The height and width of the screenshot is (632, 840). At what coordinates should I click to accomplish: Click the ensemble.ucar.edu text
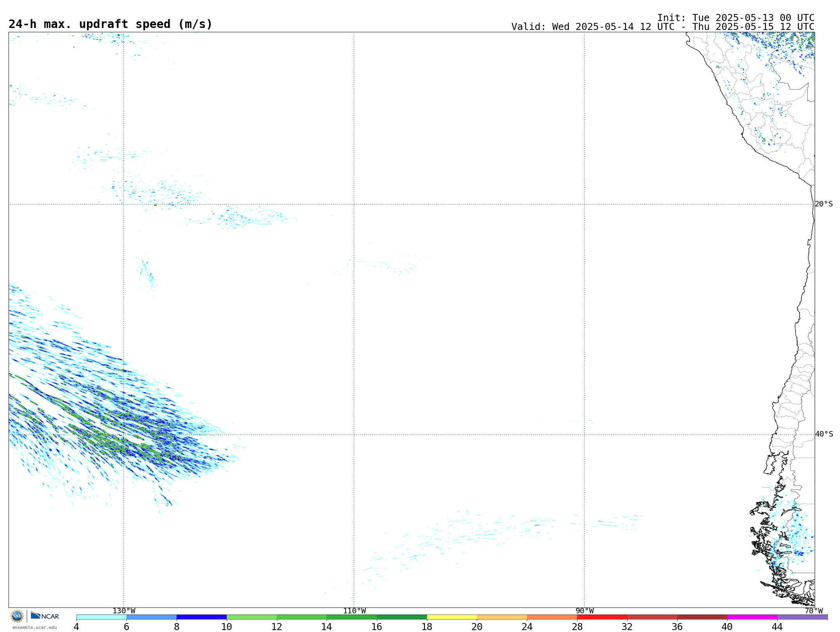click(35, 627)
